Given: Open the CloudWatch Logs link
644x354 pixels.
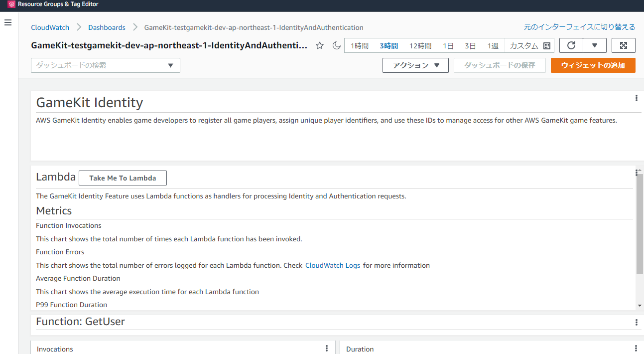Looking at the screenshot, I should pos(332,265).
